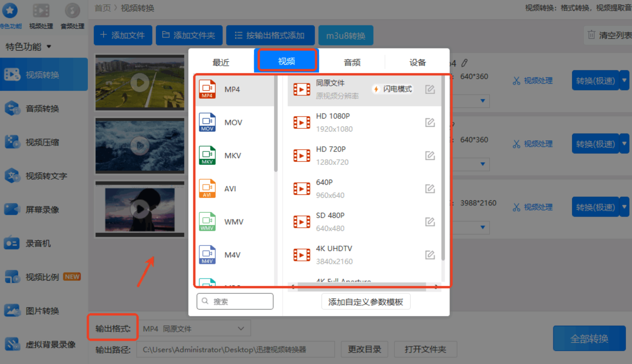The width and height of the screenshot is (632, 364).
Task: Click the format list vertical scrollbar
Action: (x=276, y=124)
